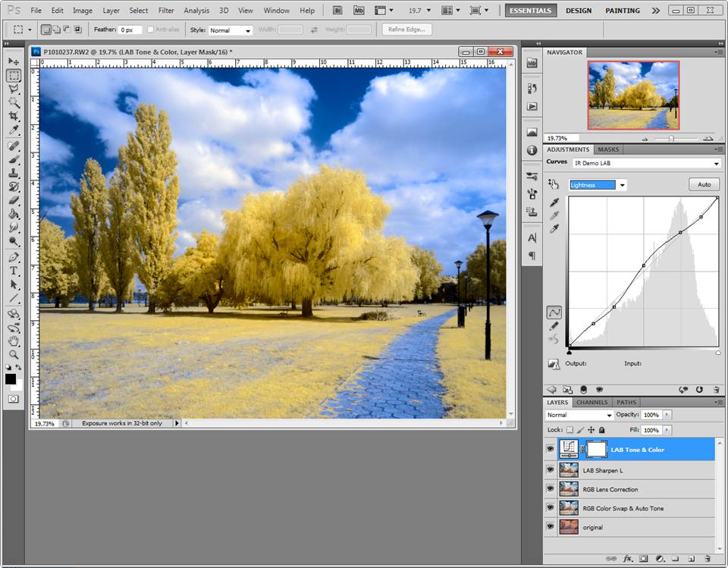Image resolution: width=728 pixels, height=568 pixels.
Task: Hide the LAB Sharpen L layer
Action: pos(551,469)
